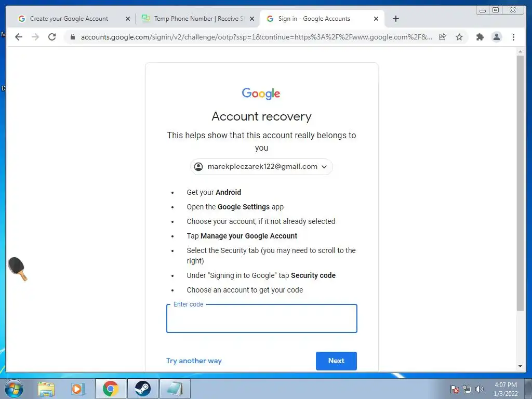Go back to the previous page
The width and height of the screenshot is (532, 399).
19,37
